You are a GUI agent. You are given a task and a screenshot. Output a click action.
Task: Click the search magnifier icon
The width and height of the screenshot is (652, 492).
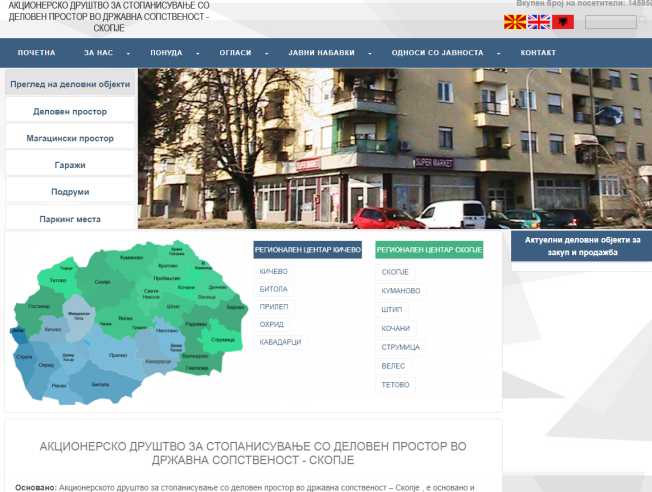click(x=643, y=22)
